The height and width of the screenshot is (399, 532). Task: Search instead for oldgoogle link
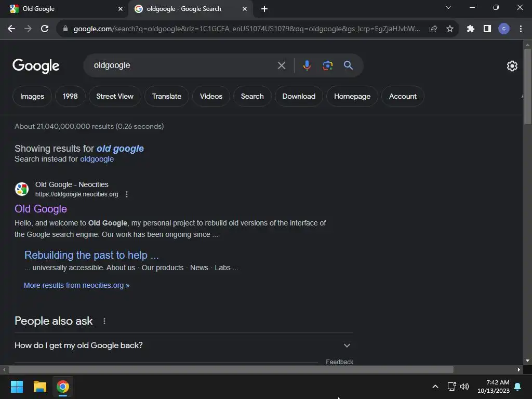97,159
